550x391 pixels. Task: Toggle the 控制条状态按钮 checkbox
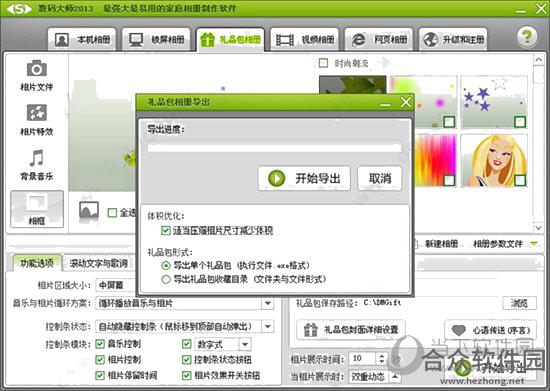tap(186, 359)
